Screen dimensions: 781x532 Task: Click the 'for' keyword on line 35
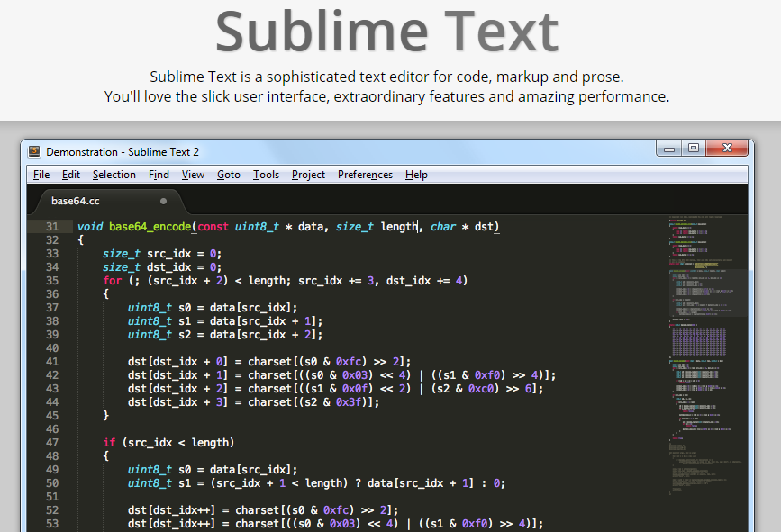113,281
